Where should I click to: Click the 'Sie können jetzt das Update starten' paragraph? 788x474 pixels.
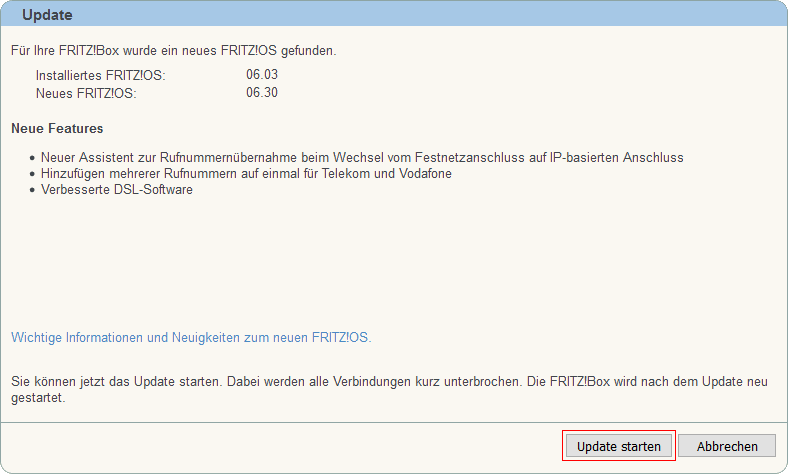[389, 390]
